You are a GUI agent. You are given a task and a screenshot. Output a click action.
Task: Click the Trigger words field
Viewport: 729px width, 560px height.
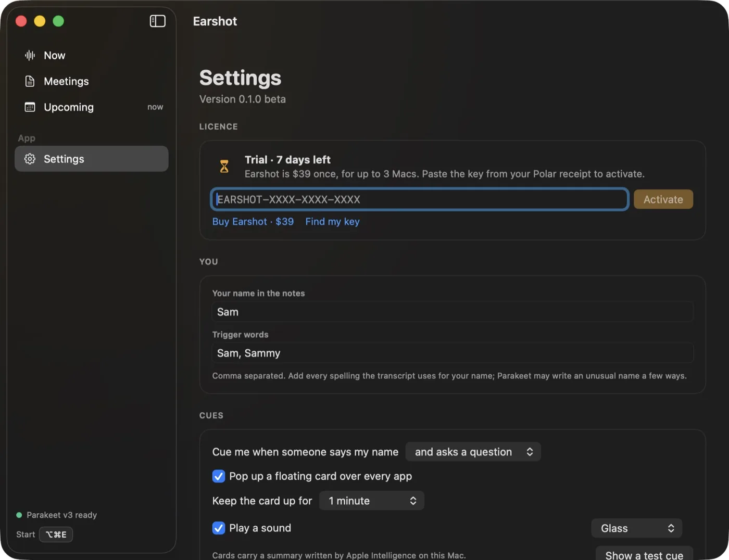[x=453, y=353]
